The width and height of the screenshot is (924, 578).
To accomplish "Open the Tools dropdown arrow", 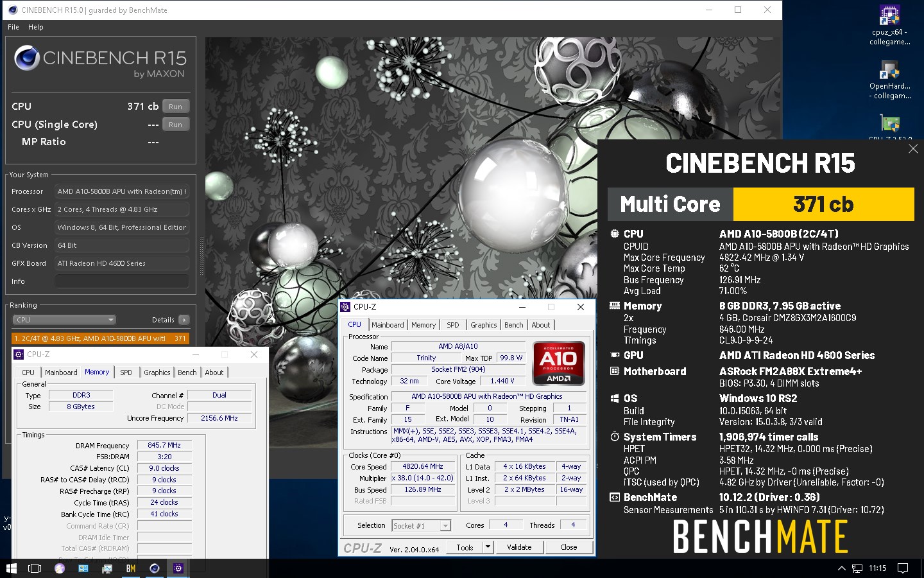I will 488,547.
